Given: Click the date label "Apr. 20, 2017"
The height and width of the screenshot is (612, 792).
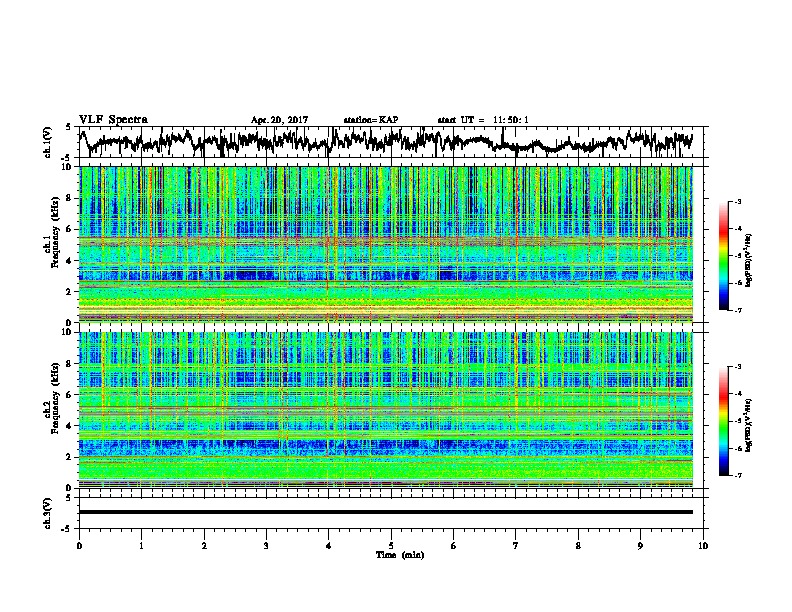Looking at the screenshot, I should point(279,120).
